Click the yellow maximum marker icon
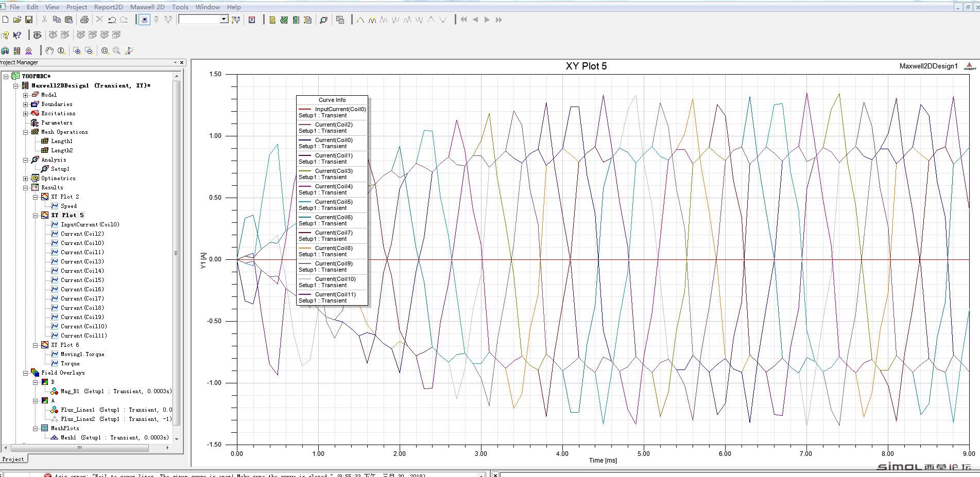This screenshot has height=477, width=980. coord(372,20)
